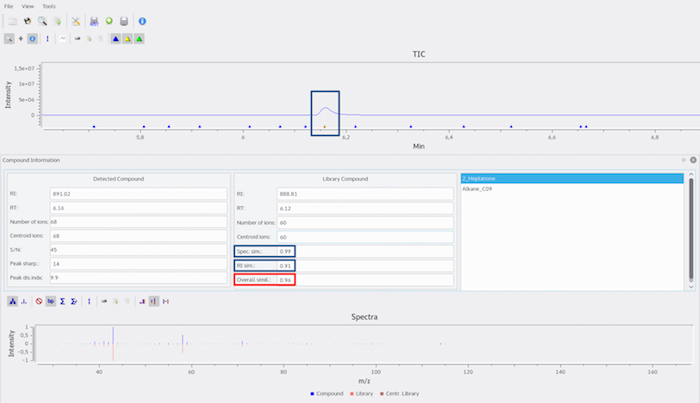Toggle the sigma sum button in spectra toolbar
700x403 pixels.
[62, 301]
